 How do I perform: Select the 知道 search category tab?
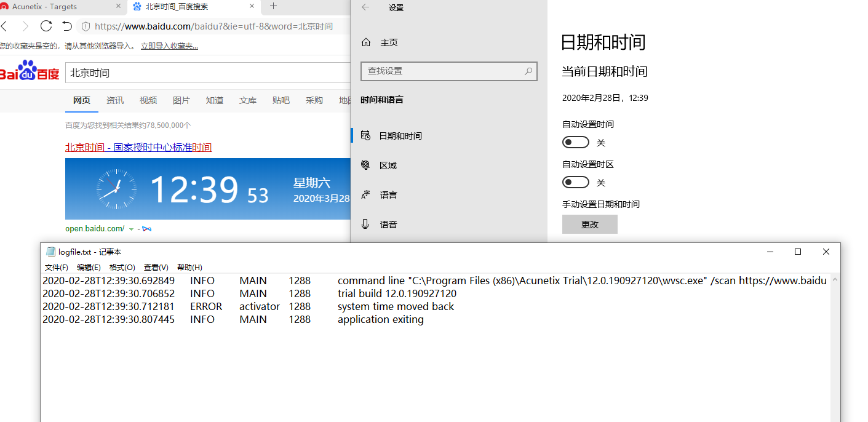pos(215,100)
